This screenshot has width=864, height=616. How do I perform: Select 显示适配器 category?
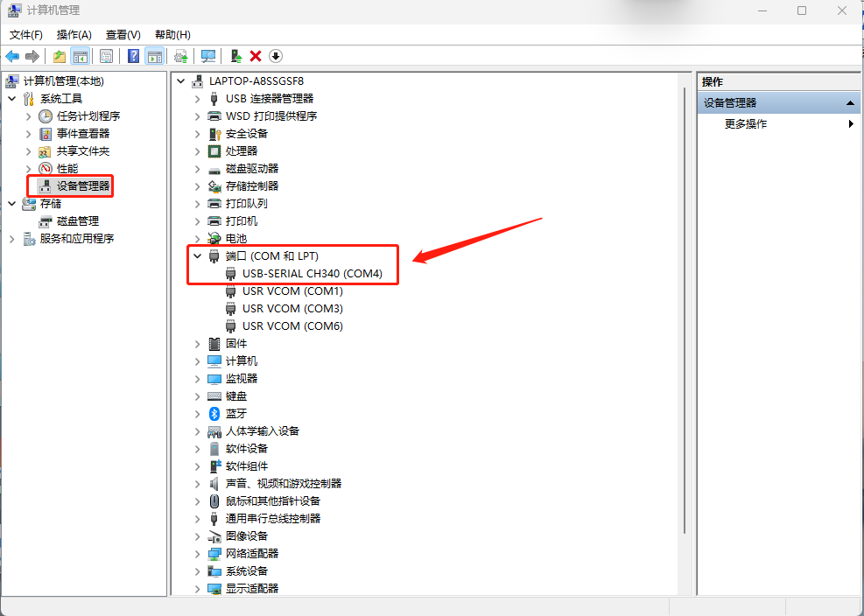tap(252, 589)
